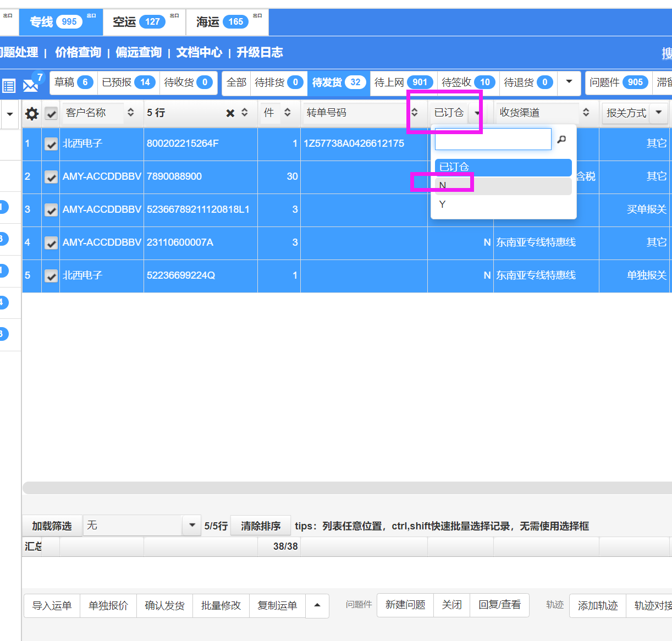
Task: Sort by 客户名称 column arrows
Action: [131, 113]
